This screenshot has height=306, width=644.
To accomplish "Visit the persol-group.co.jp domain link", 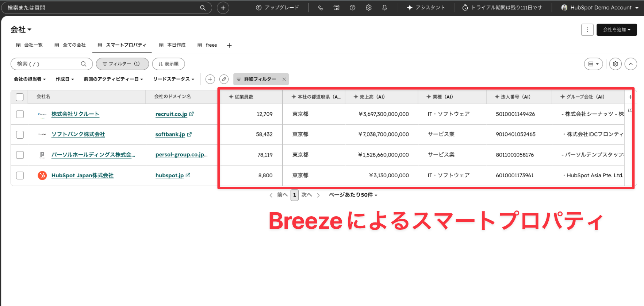I will click(x=181, y=155).
